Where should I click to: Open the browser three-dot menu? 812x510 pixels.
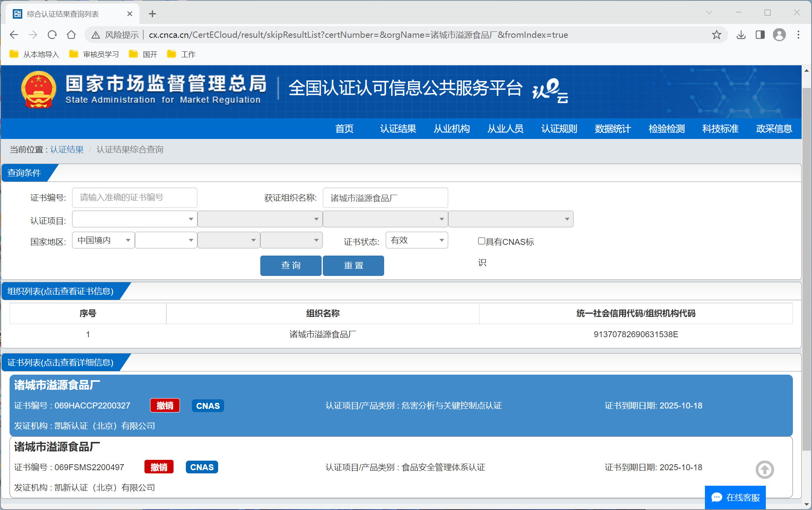798,35
